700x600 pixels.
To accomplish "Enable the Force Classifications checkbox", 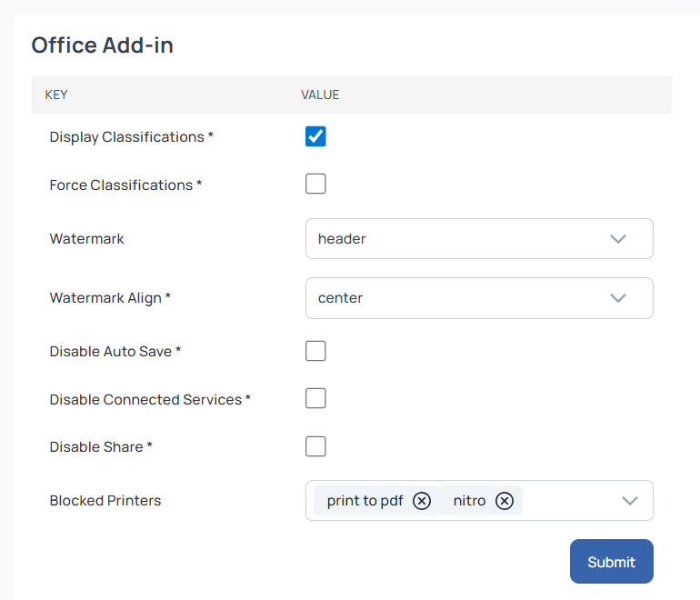I will [315, 185].
